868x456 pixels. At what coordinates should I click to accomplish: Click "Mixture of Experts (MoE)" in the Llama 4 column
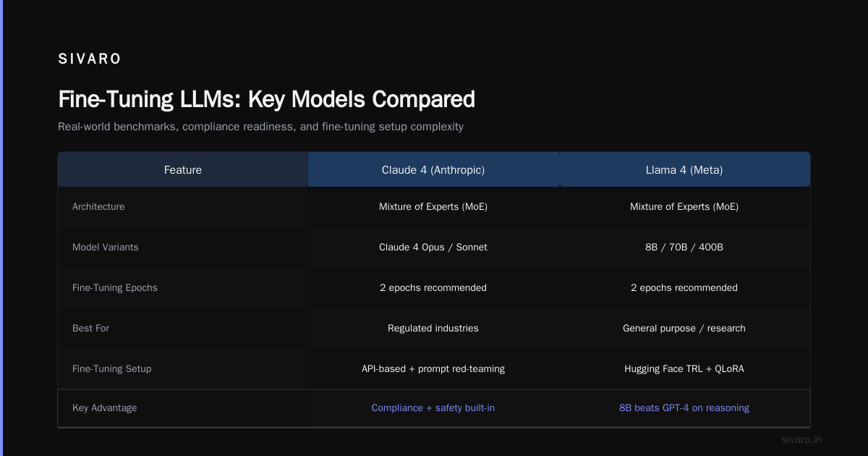click(684, 207)
